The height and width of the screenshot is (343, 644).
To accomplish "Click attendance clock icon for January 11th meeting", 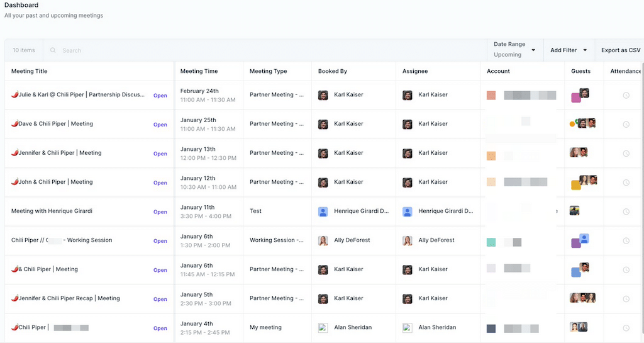I will coord(626,211).
